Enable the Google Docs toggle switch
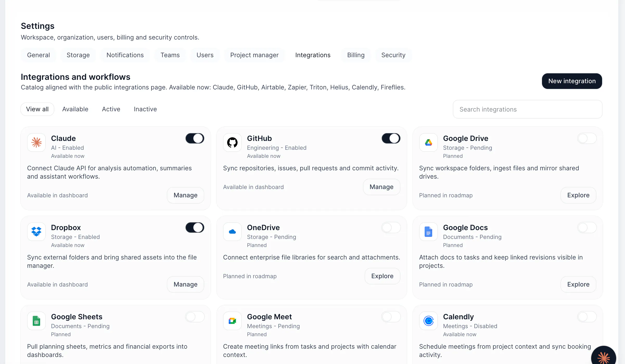 587,227
